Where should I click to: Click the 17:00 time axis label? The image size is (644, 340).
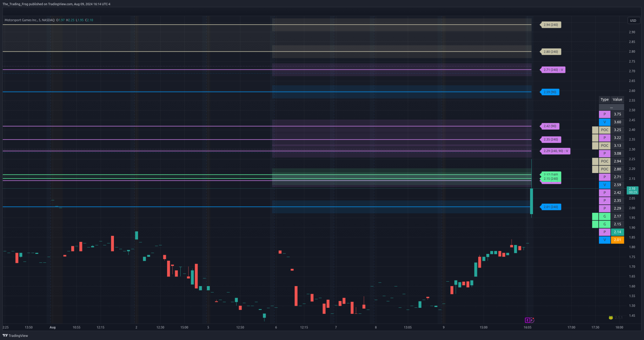pyautogui.click(x=571, y=328)
